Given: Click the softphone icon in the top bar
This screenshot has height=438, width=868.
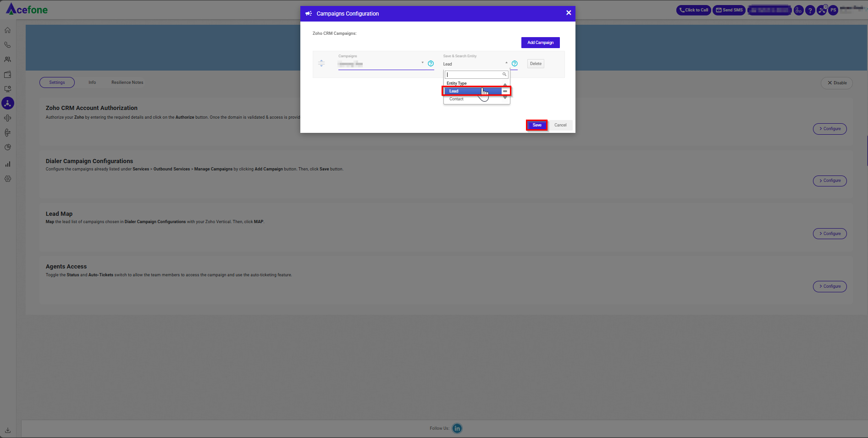Looking at the screenshot, I should (x=799, y=10).
